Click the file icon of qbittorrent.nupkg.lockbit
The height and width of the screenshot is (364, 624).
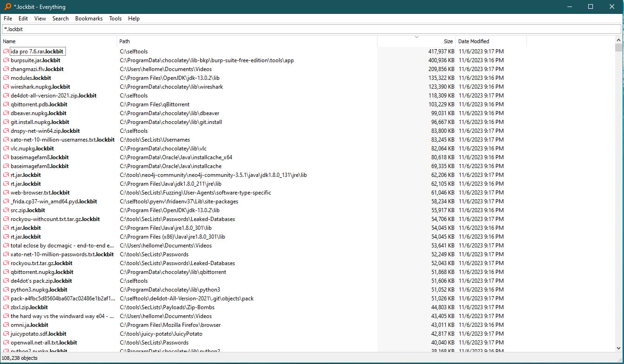tap(6, 272)
